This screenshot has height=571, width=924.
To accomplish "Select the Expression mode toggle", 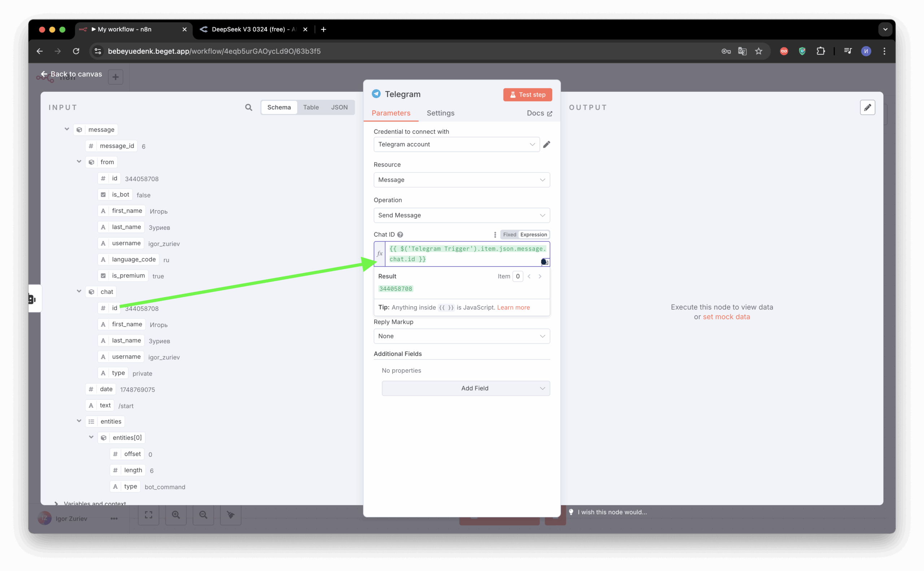I will 533,234.
